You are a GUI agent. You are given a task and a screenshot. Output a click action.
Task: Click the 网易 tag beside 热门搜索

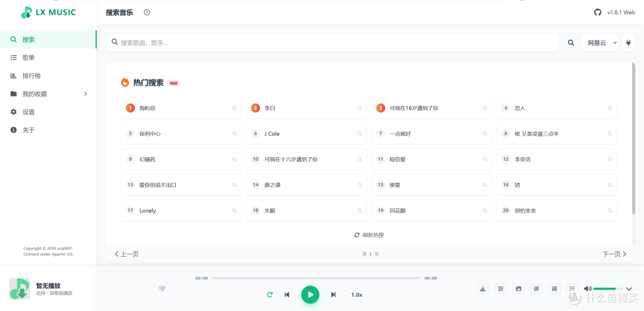[x=174, y=83]
